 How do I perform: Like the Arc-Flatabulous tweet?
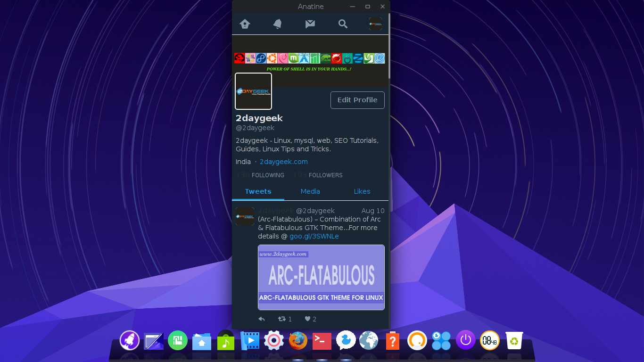(x=308, y=319)
